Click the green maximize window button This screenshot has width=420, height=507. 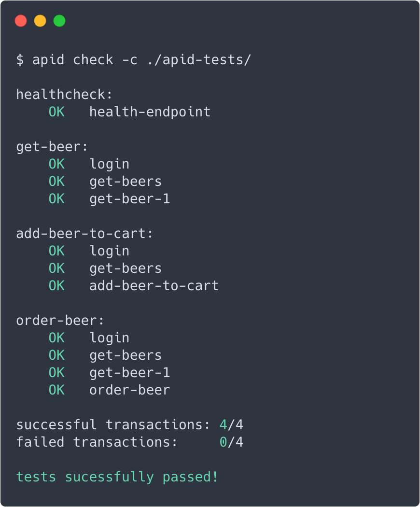(59, 21)
